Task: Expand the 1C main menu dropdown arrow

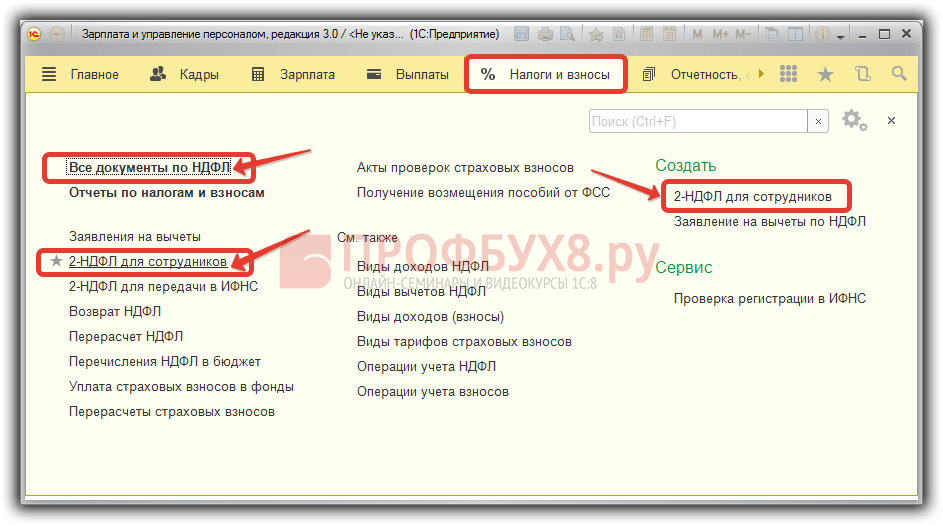Action: click(57, 34)
